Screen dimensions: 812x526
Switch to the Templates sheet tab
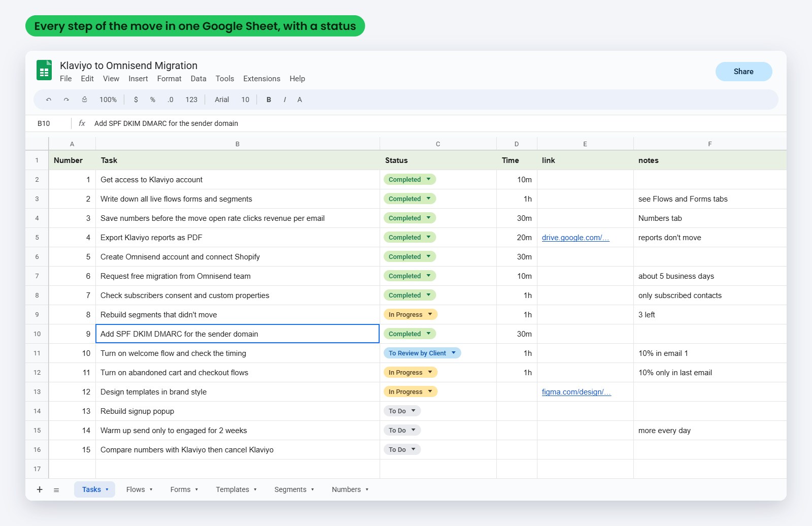click(x=236, y=489)
